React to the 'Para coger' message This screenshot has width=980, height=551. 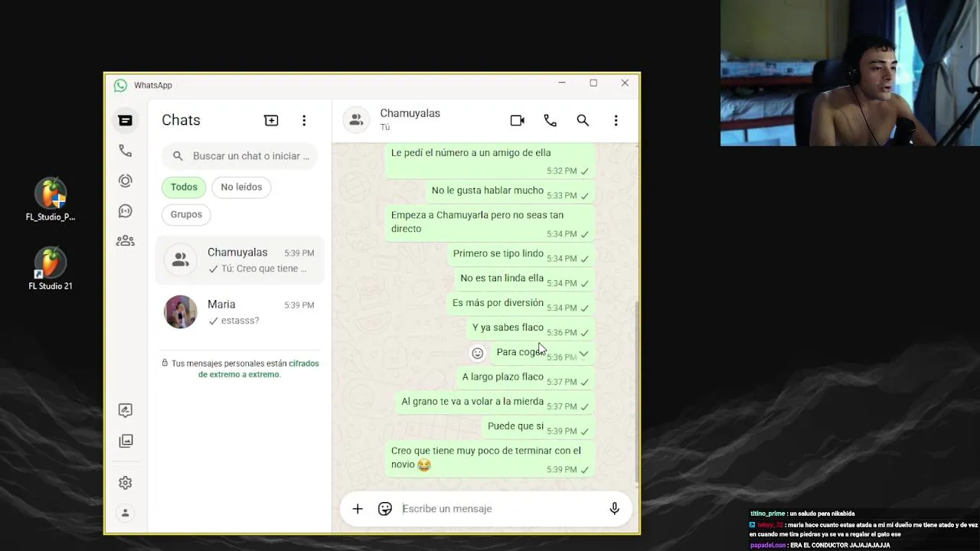point(478,353)
